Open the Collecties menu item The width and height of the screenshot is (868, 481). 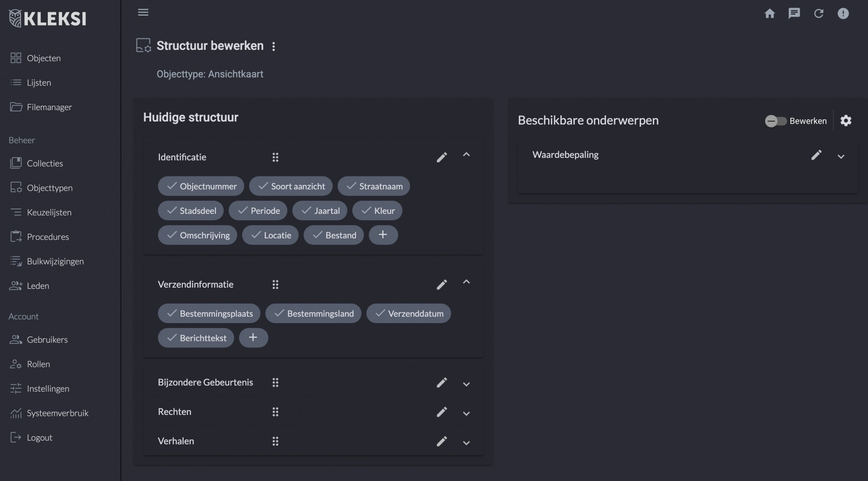pyautogui.click(x=45, y=163)
